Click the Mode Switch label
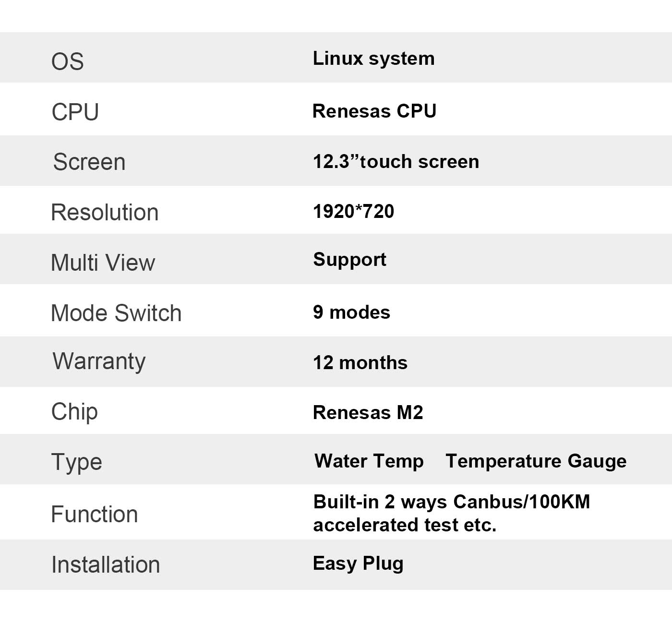 116,313
